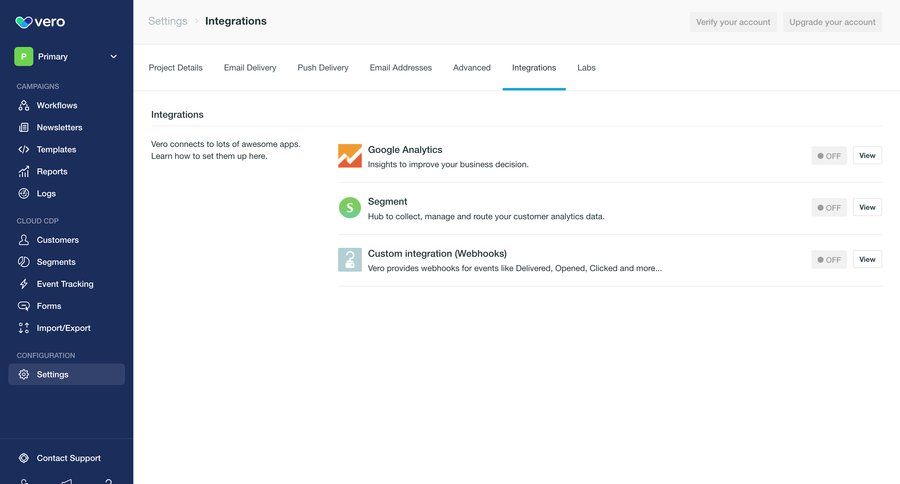
Task: Click Verify your account button
Action: (733, 22)
